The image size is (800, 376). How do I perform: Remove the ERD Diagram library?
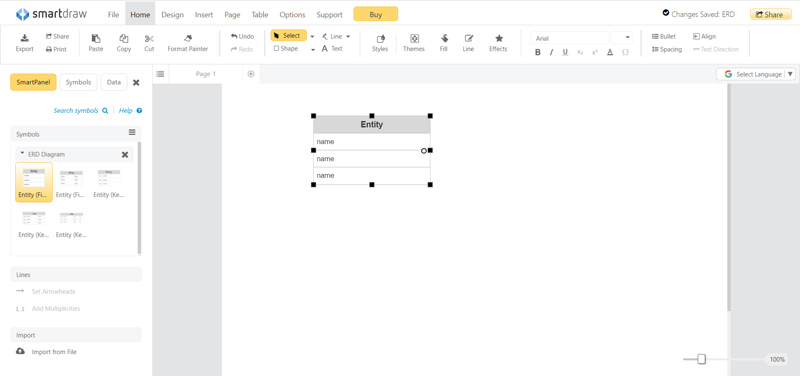pyautogui.click(x=124, y=155)
